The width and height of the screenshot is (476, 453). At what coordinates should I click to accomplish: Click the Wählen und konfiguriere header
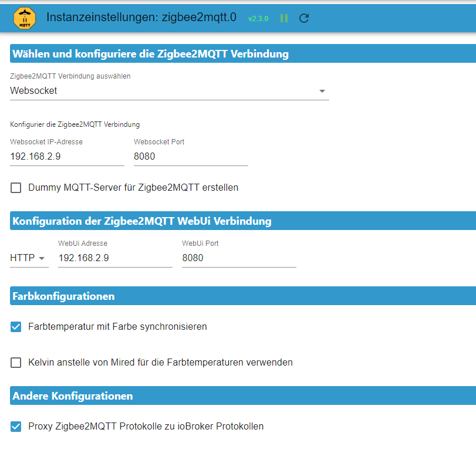click(x=243, y=54)
